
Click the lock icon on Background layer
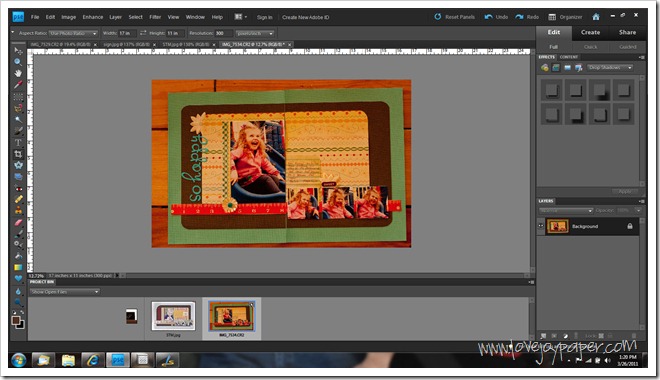[x=630, y=226]
